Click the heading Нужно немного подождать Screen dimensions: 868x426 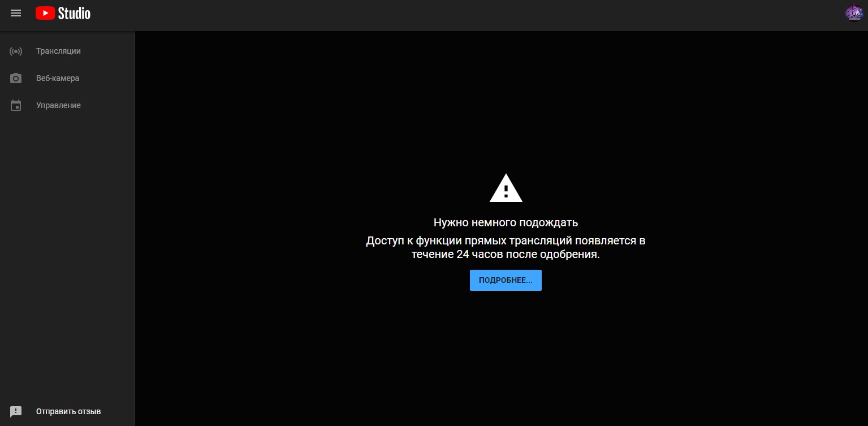click(506, 222)
